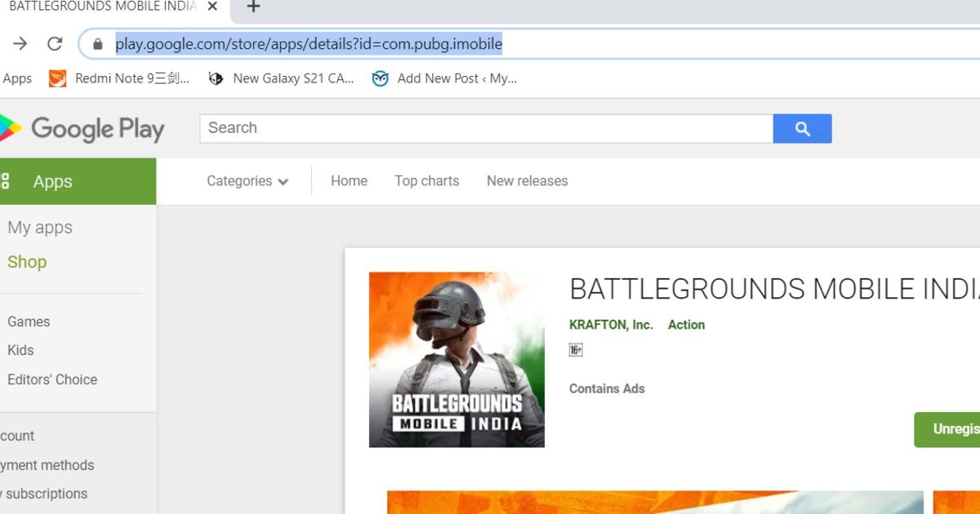This screenshot has width=980, height=514.
Task: Select the play.google.com address bar URL
Action: pos(309,43)
